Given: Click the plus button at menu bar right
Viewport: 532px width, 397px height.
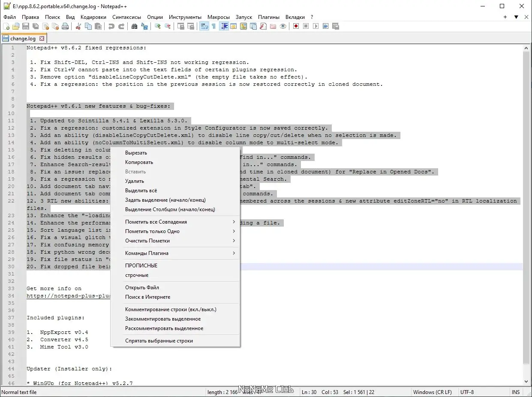Looking at the screenshot, I should click(505, 17).
